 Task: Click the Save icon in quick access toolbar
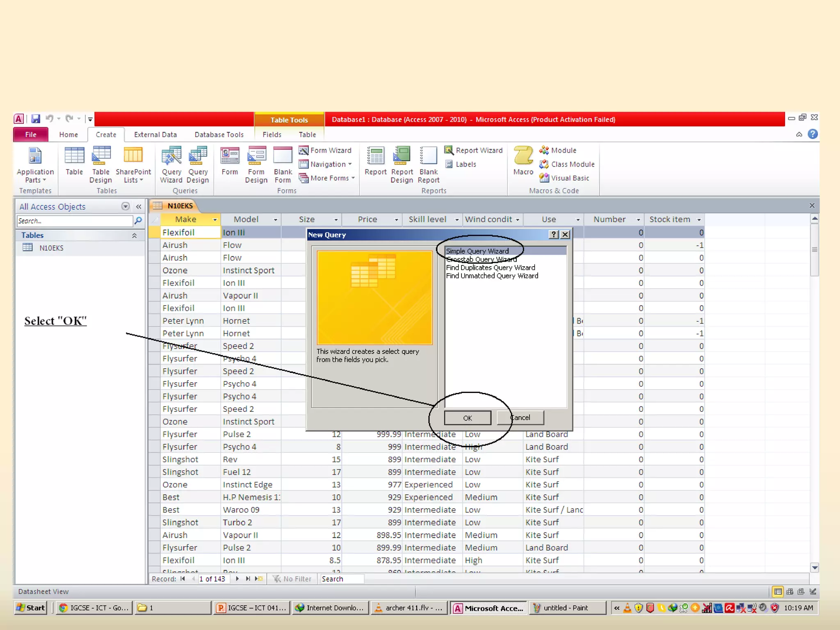36,119
